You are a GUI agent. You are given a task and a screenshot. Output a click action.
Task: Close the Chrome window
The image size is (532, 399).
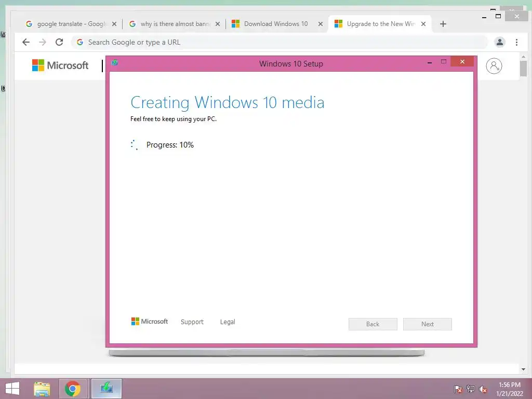click(x=517, y=16)
